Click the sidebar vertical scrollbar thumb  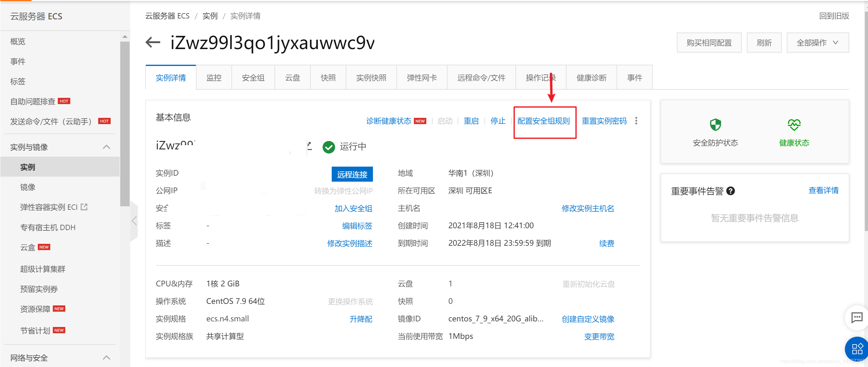click(x=125, y=123)
